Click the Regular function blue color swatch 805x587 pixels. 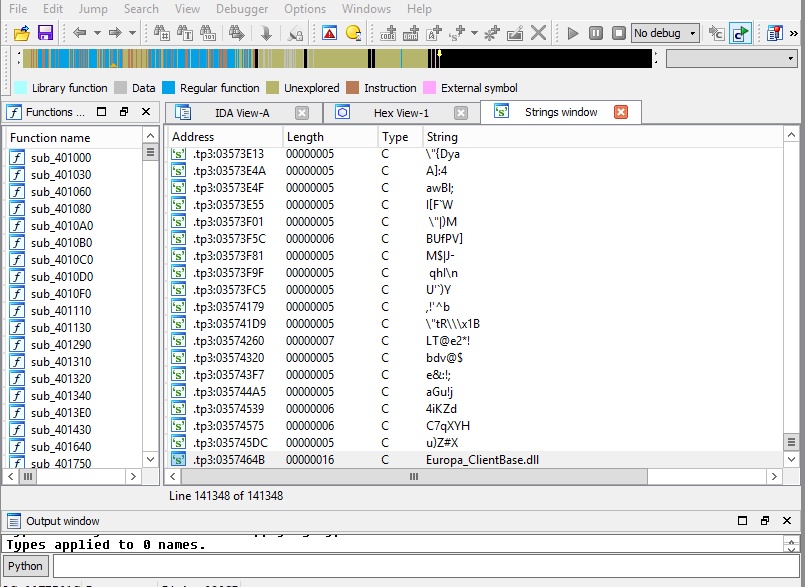(x=168, y=88)
